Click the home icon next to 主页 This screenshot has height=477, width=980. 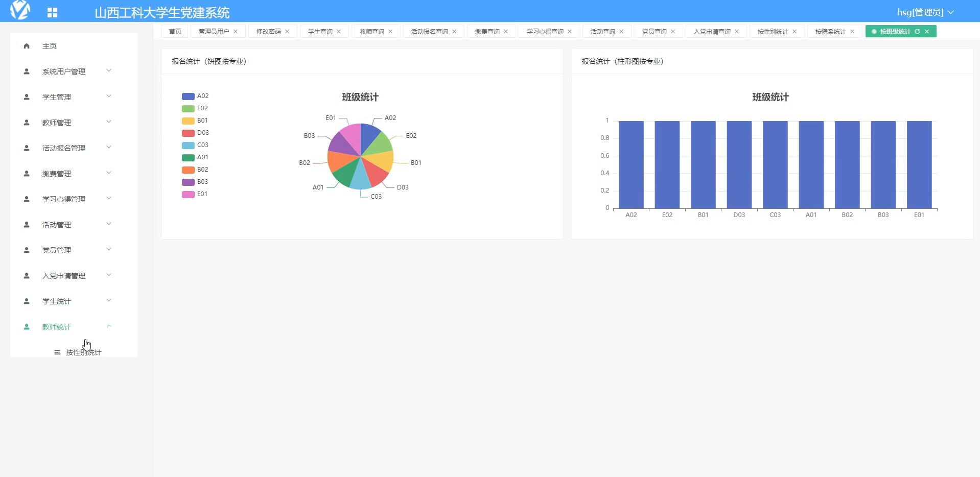click(x=26, y=46)
